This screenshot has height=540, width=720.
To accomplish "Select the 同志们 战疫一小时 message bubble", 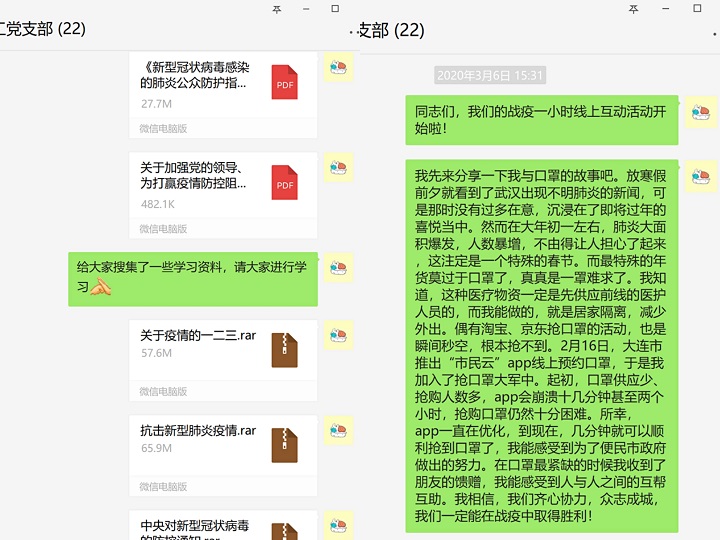I will 541,120.
